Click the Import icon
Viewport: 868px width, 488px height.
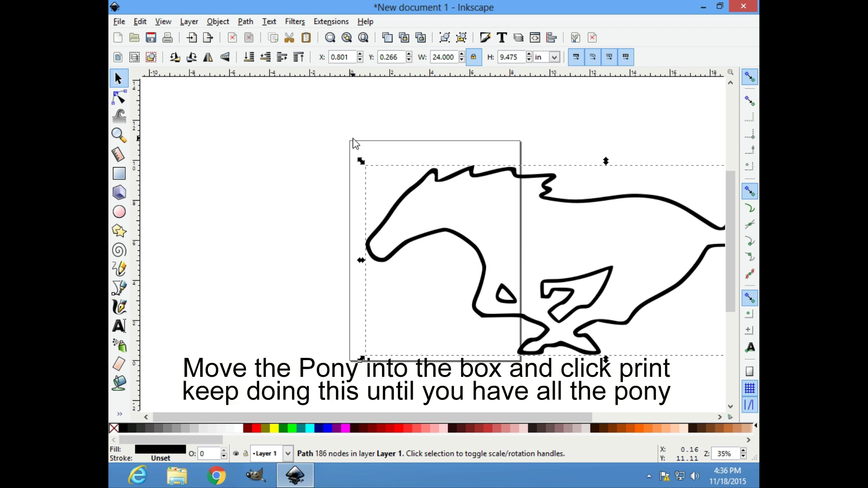point(192,38)
